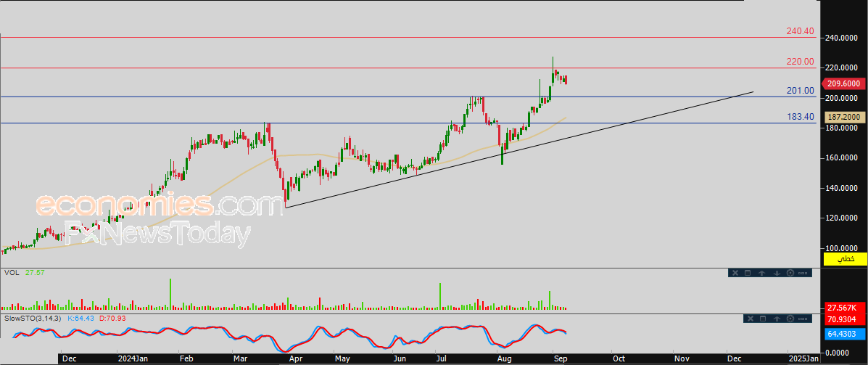868x365 pixels.
Task: Move the VOL panel up
Action: tap(761, 273)
